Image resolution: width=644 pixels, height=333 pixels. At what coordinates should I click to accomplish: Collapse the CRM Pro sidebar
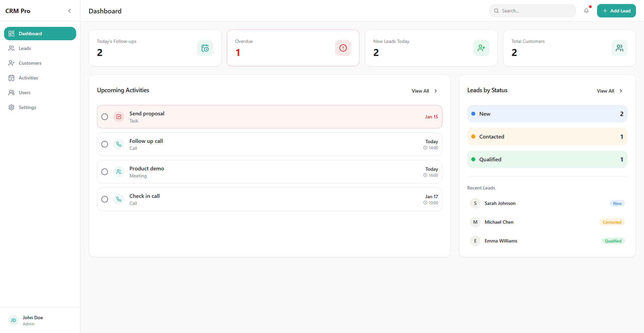69,11
